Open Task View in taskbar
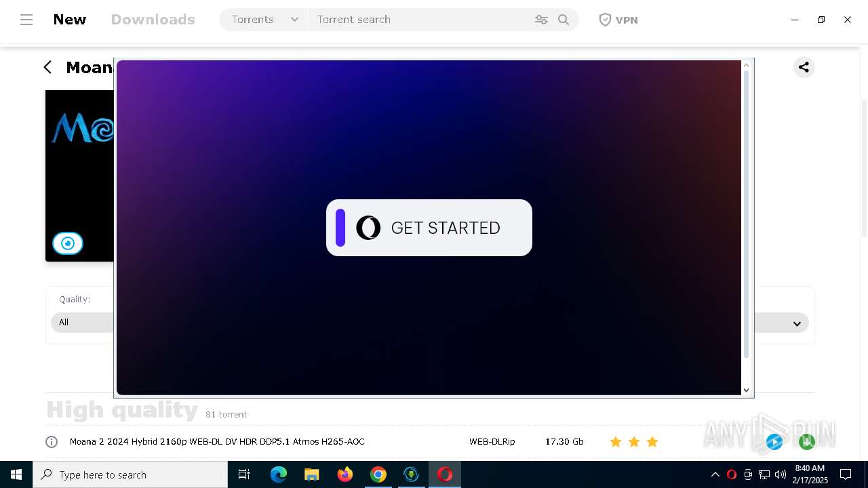The height and width of the screenshot is (488, 868). pos(244,474)
